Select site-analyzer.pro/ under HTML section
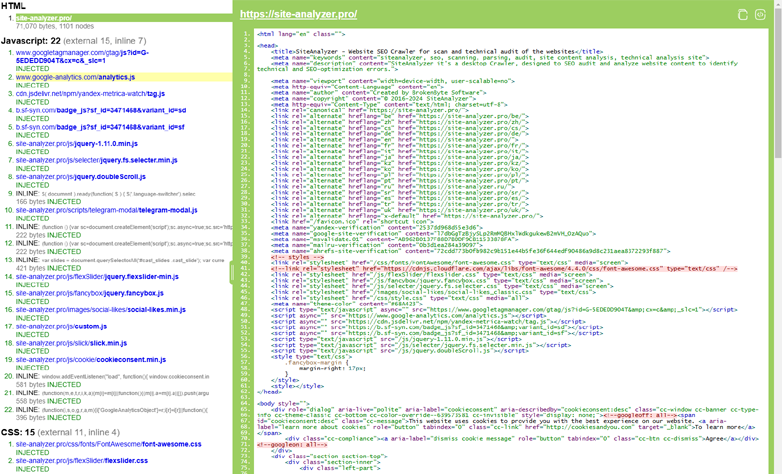This screenshot has height=474, width=782. point(44,18)
